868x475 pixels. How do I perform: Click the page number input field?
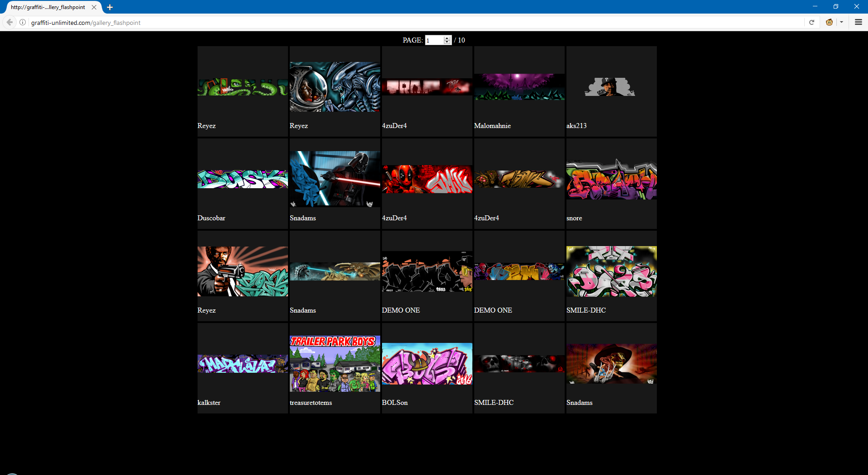click(x=434, y=40)
